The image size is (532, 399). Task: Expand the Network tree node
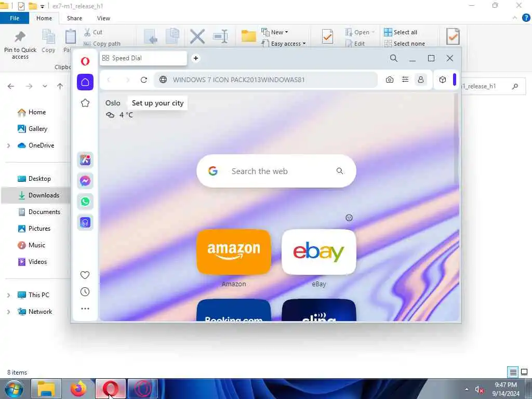tap(8, 312)
